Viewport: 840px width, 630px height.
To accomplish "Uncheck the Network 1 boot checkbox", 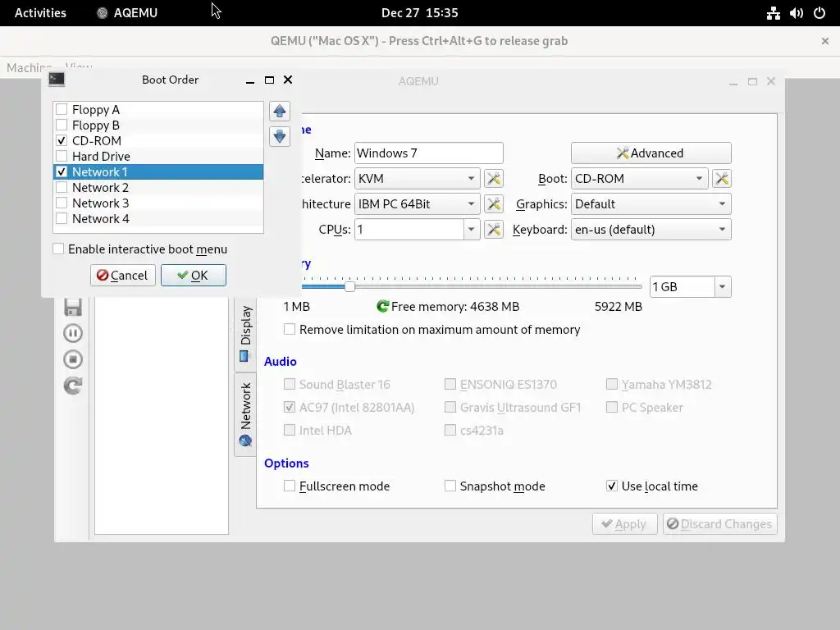I will (x=62, y=172).
